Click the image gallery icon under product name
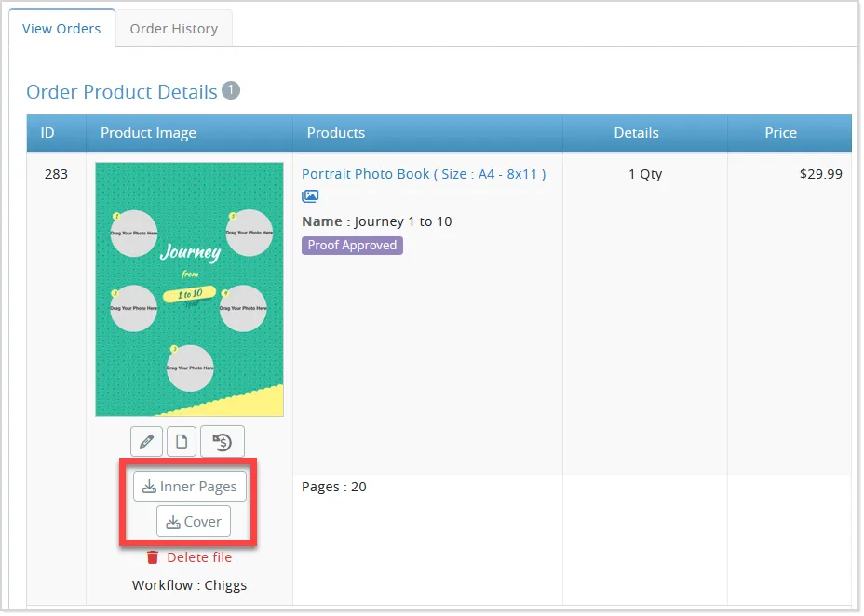This screenshot has height=616, width=864. (311, 196)
